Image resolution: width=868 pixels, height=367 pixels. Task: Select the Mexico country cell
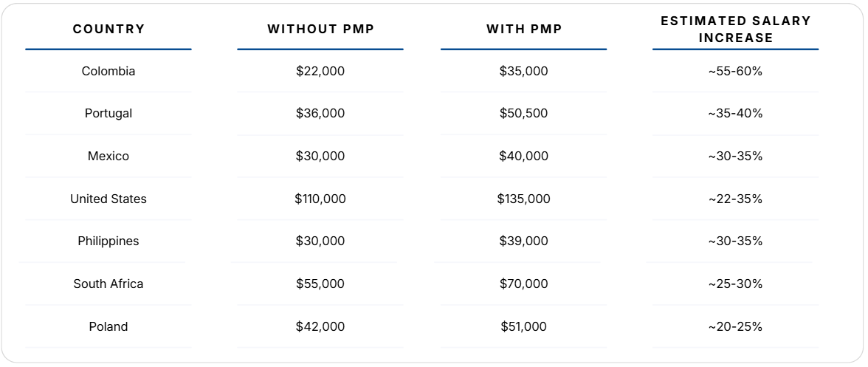click(108, 156)
